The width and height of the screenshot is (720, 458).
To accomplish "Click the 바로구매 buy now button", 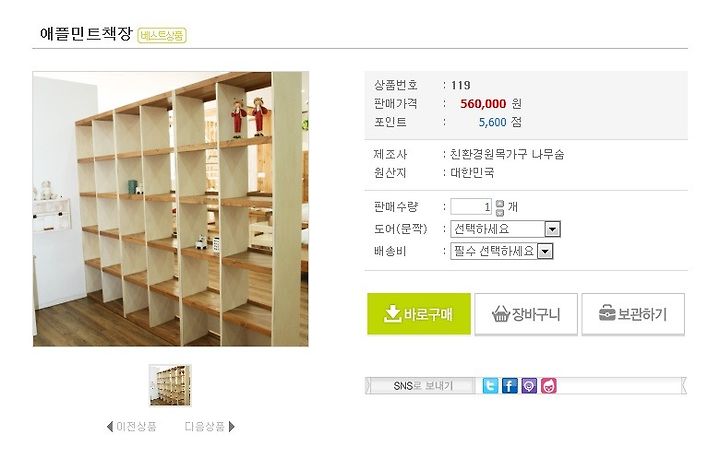I will click(x=419, y=314).
